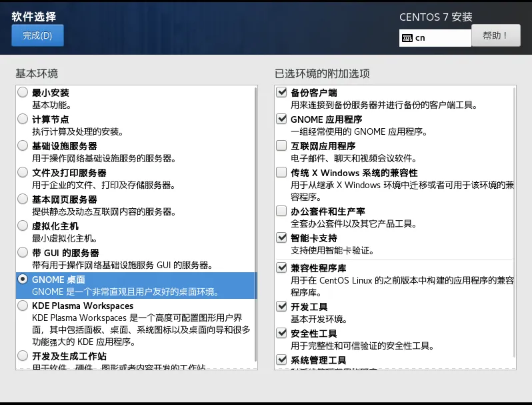This screenshot has height=405, width=532.
Task: Toggle the 兼容性程序库 checkbox
Action: tap(281, 268)
